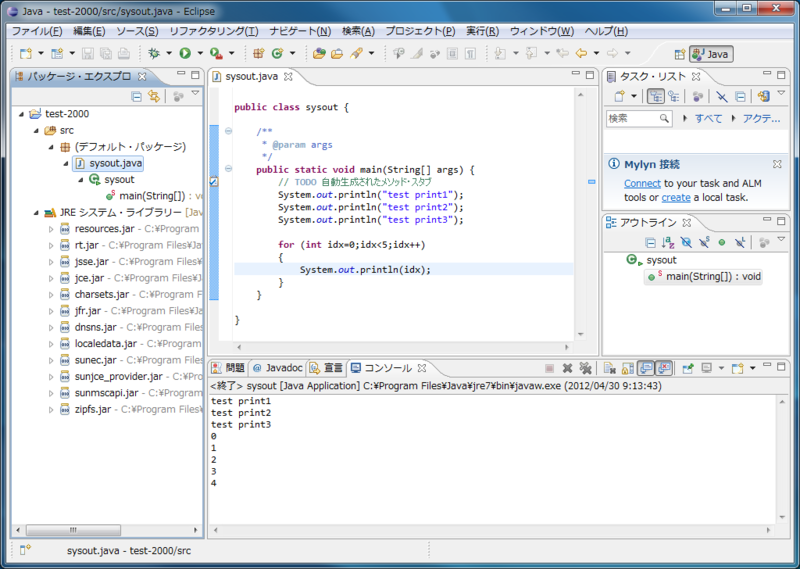Toggle Hide Fields in Outline view

pyautogui.click(x=686, y=242)
